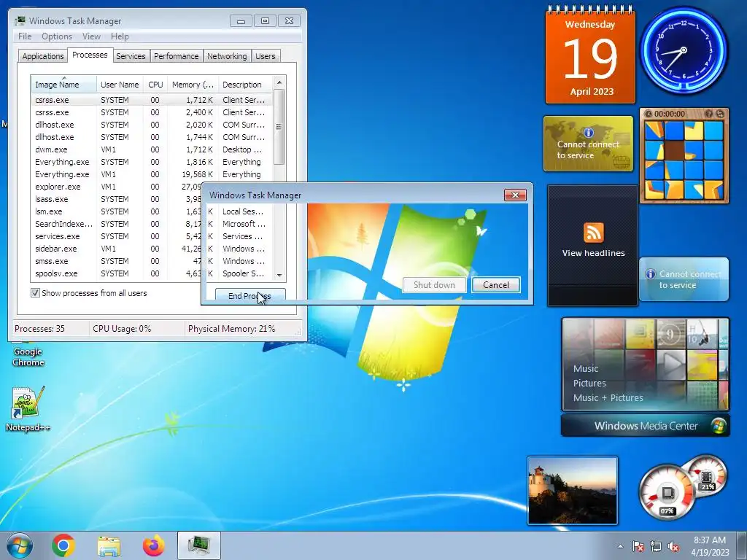Select Pictures in Media Center gadget
Image resolution: width=747 pixels, height=560 pixels.
coord(589,383)
